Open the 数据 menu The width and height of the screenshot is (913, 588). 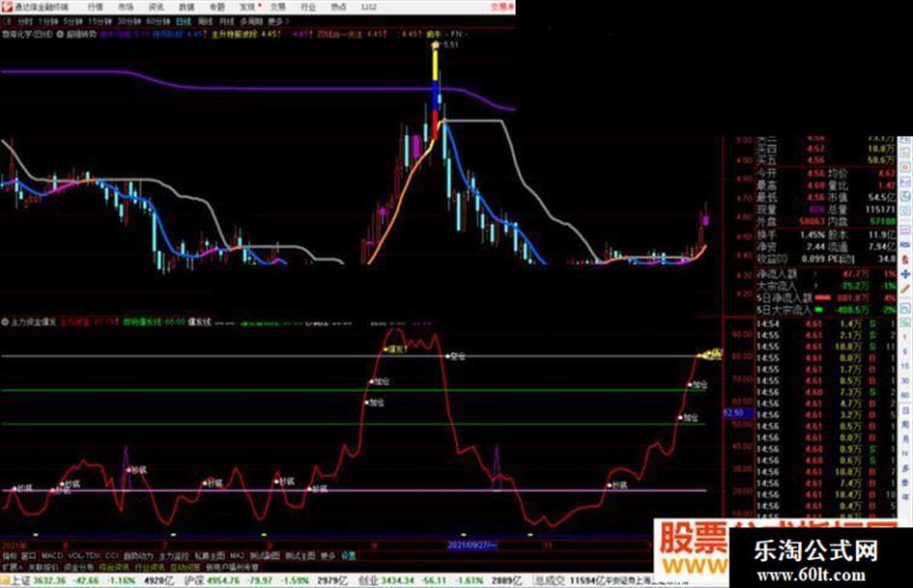click(186, 7)
